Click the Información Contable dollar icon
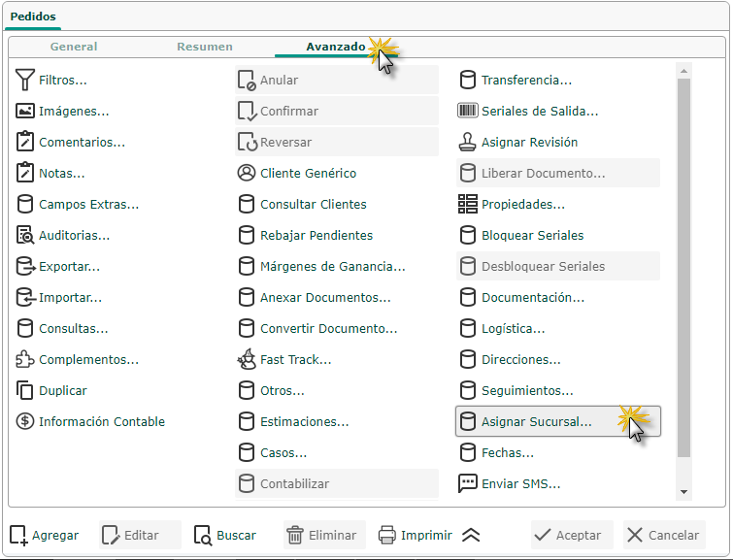733x560 pixels. pos(25,422)
